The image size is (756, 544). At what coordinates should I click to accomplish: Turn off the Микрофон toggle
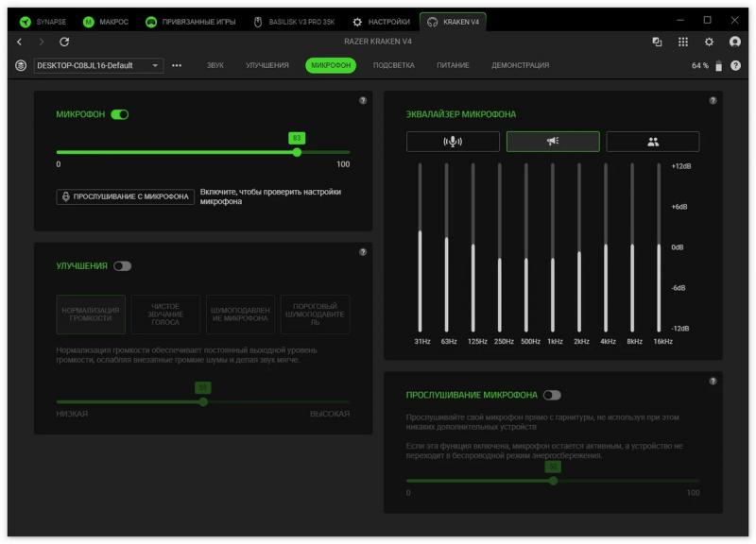120,114
